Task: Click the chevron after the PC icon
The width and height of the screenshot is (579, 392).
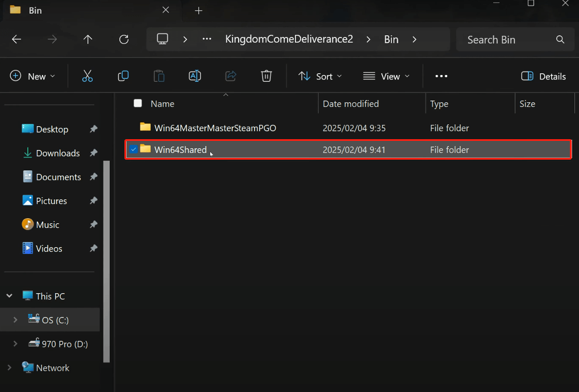Action: tap(185, 39)
